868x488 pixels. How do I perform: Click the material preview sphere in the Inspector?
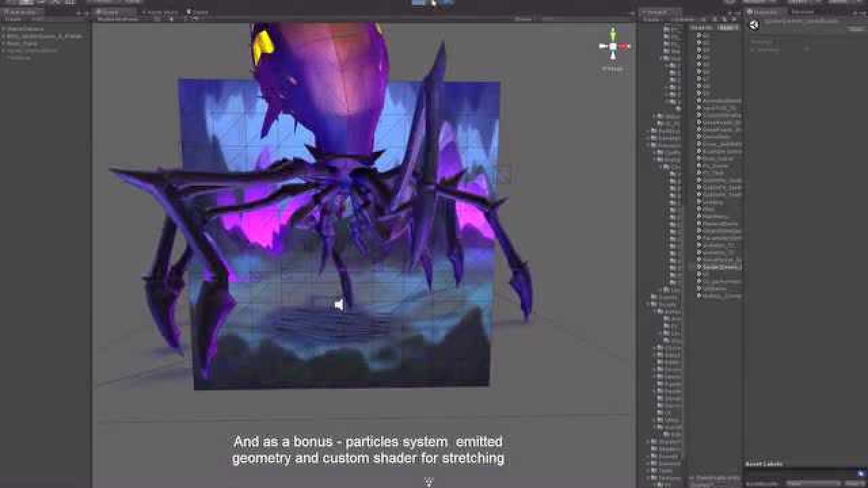pos(754,25)
